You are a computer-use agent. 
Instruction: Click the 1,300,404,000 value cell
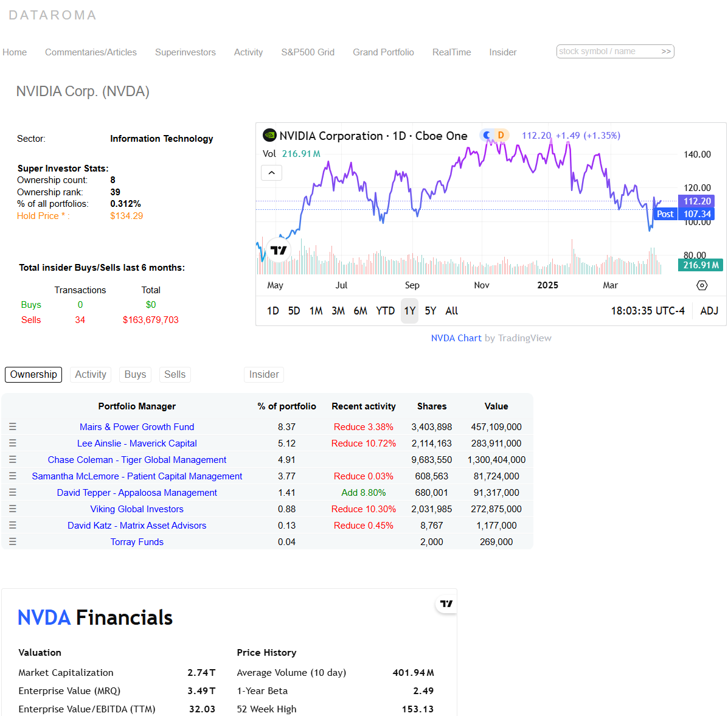496,460
